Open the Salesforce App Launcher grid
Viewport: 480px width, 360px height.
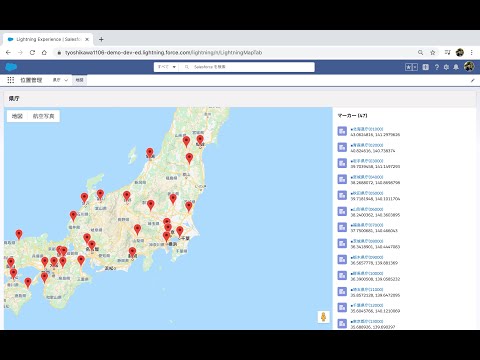11,80
